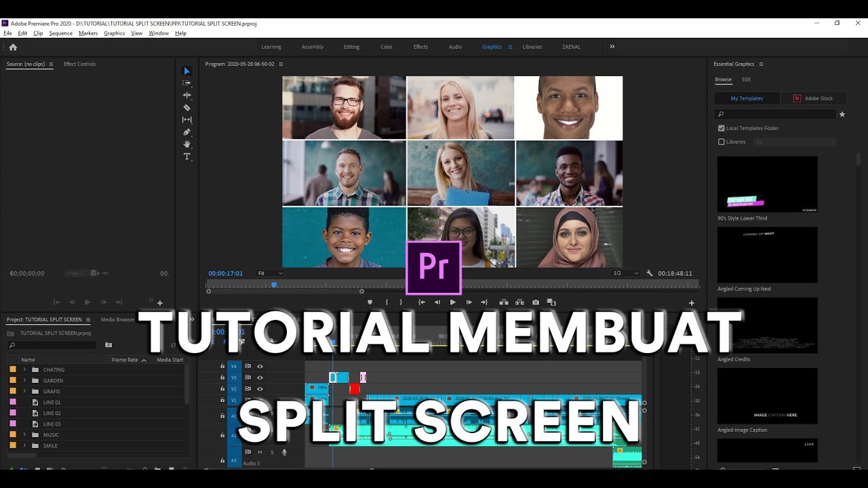Screen dimensions: 868x488
Task: Select the Selection tool arrow
Action: click(187, 71)
